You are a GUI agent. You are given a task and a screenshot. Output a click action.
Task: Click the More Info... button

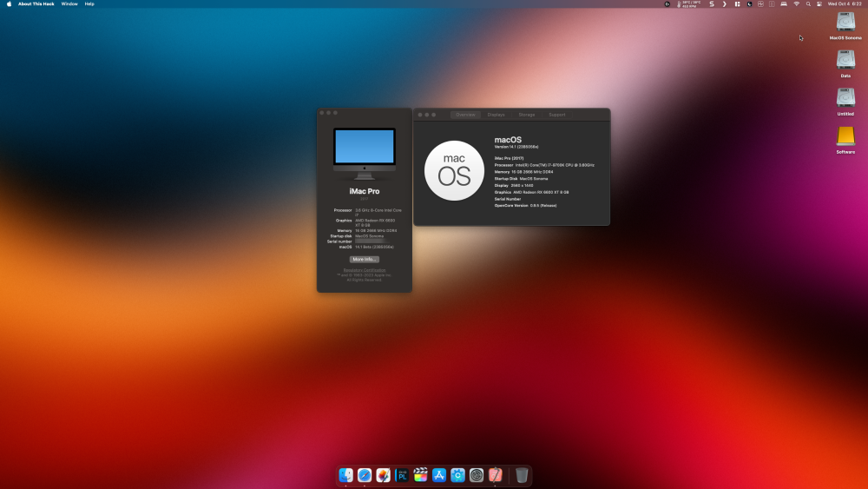(x=365, y=259)
